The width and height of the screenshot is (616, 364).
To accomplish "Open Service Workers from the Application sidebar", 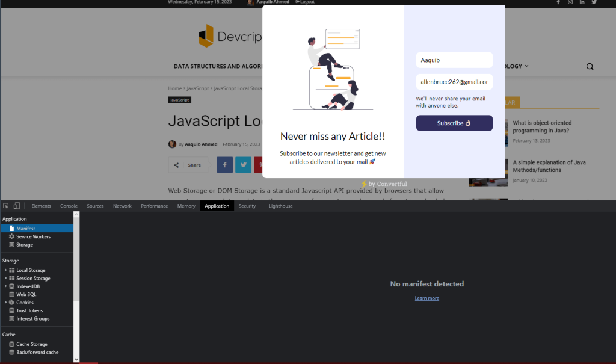I will [34, 236].
